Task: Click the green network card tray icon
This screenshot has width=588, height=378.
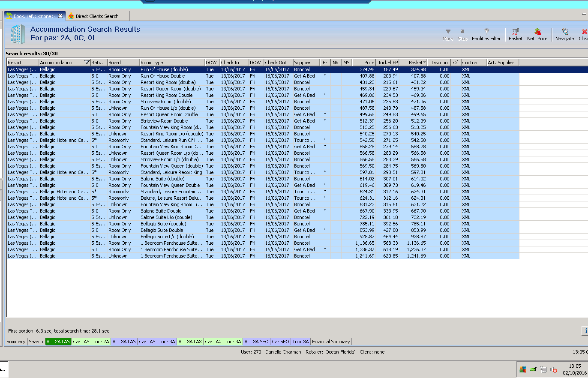Action: coord(533,369)
